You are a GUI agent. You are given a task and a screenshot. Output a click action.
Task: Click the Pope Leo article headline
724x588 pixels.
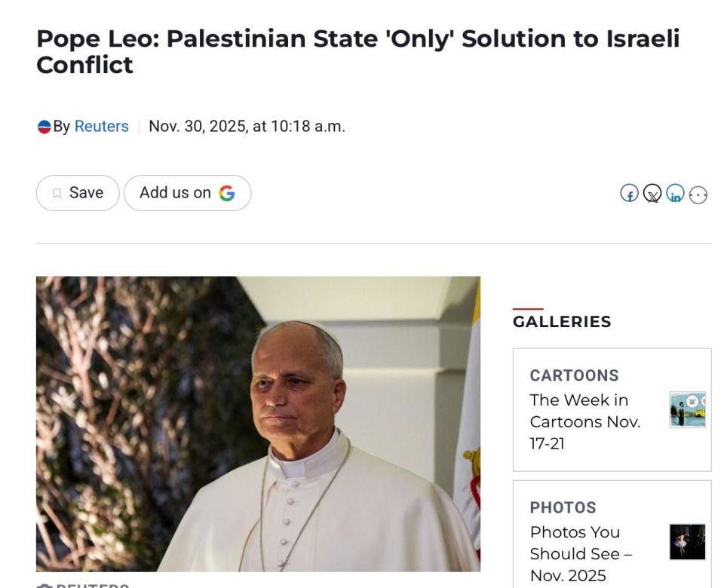[x=357, y=51]
